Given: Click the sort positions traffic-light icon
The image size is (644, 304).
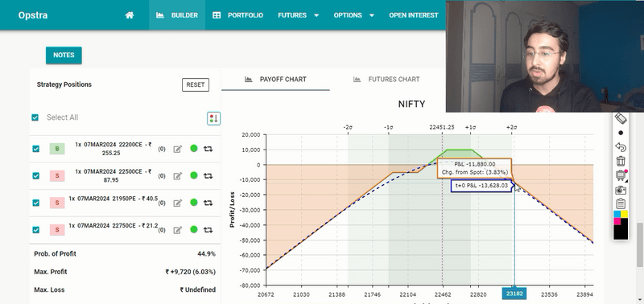Looking at the screenshot, I should coord(213,118).
